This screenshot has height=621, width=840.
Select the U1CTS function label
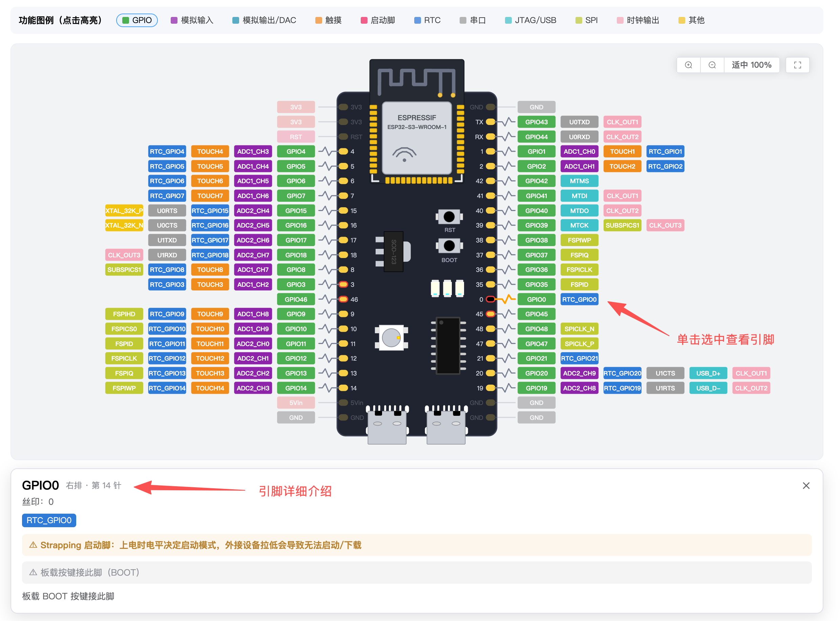click(x=665, y=373)
